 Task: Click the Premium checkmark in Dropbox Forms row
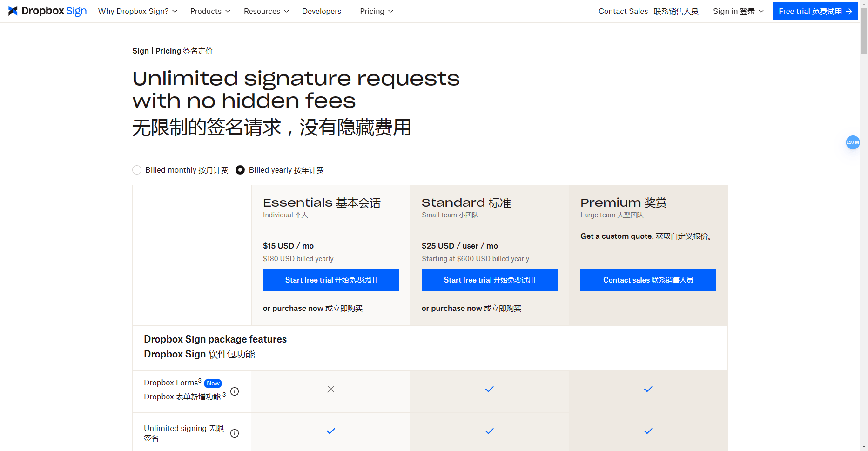(648, 389)
